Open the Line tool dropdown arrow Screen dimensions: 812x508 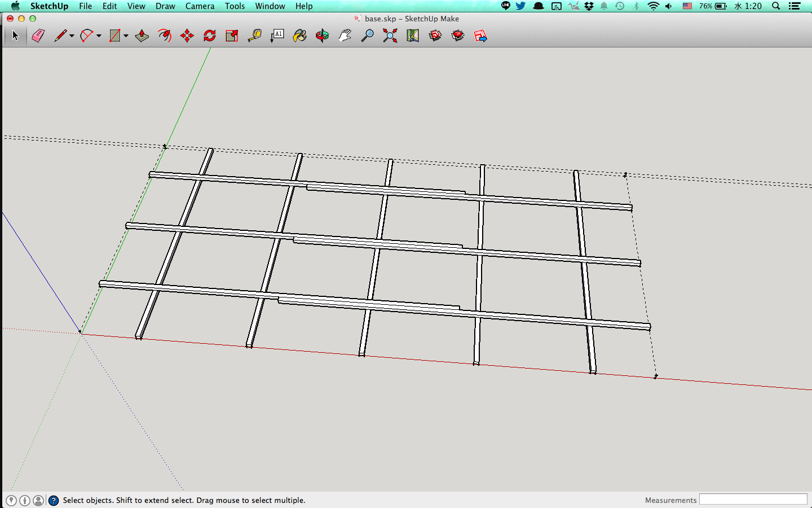pos(72,36)
